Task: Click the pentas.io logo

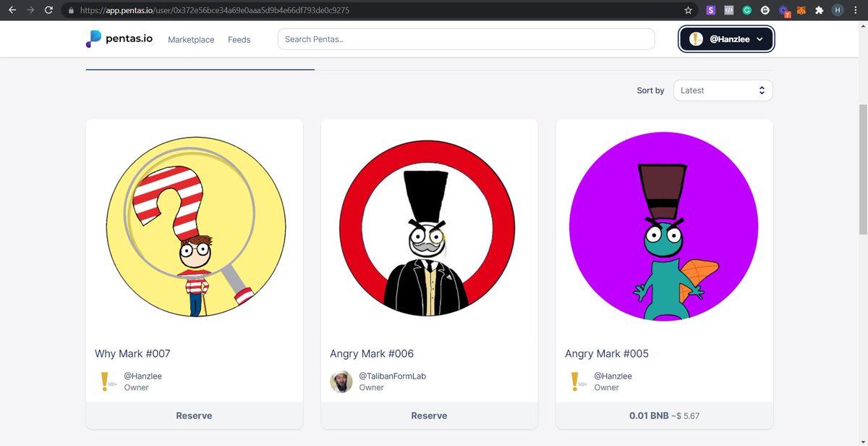Action: coord(119,39)
